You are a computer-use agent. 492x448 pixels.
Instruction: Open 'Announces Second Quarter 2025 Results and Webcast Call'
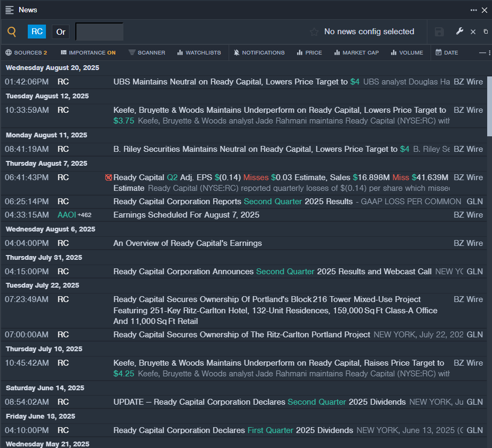tap(272, 272)
